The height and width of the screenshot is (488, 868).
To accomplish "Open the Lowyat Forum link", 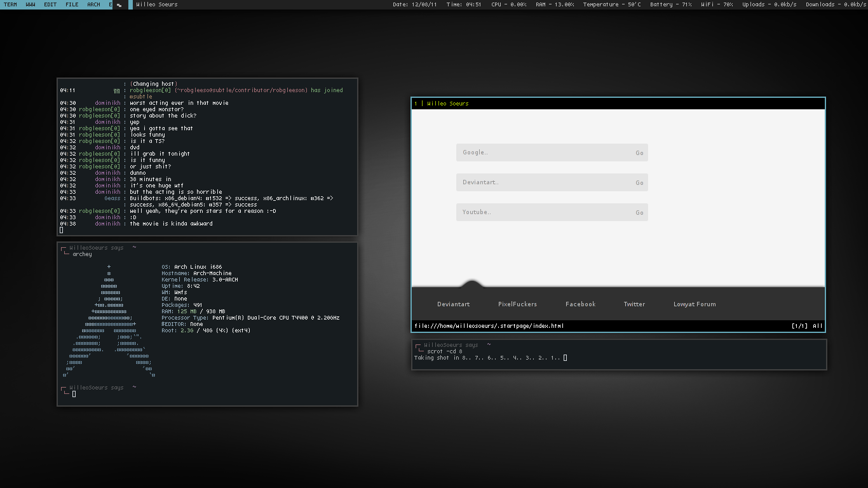I will coord(695,304).
